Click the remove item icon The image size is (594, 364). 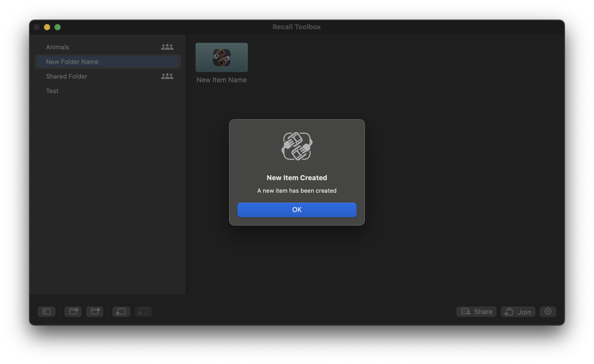point(143,312)
